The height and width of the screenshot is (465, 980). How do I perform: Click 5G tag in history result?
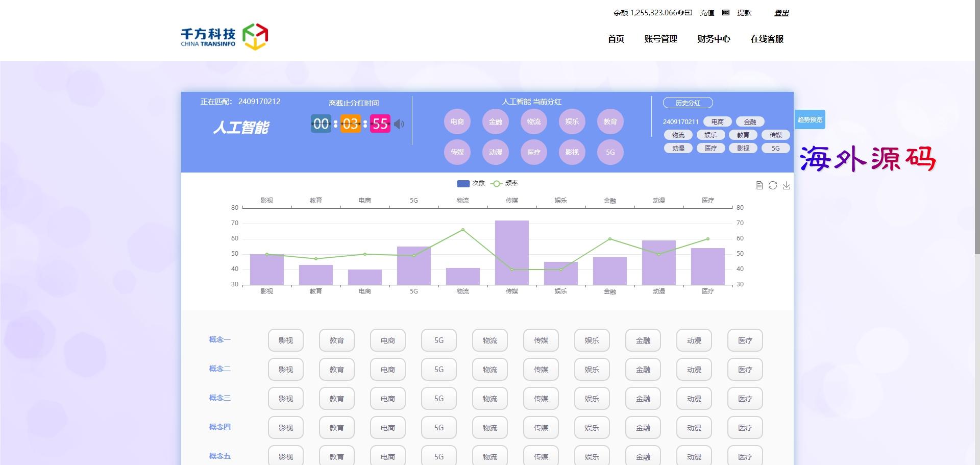776,149
